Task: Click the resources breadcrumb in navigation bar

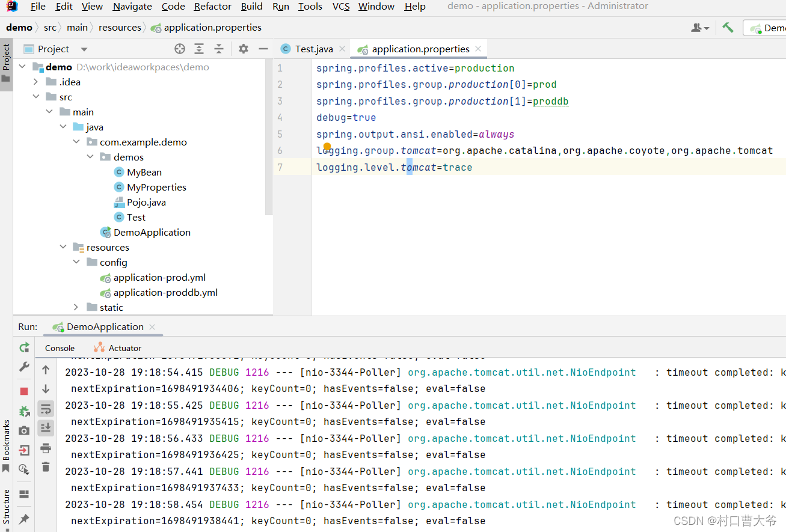Action: (x=120, y=28)
